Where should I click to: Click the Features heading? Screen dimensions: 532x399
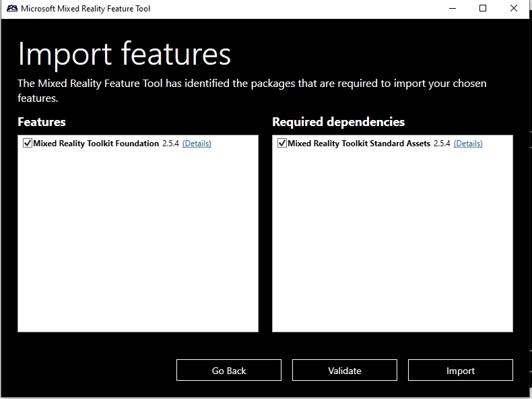42,122
